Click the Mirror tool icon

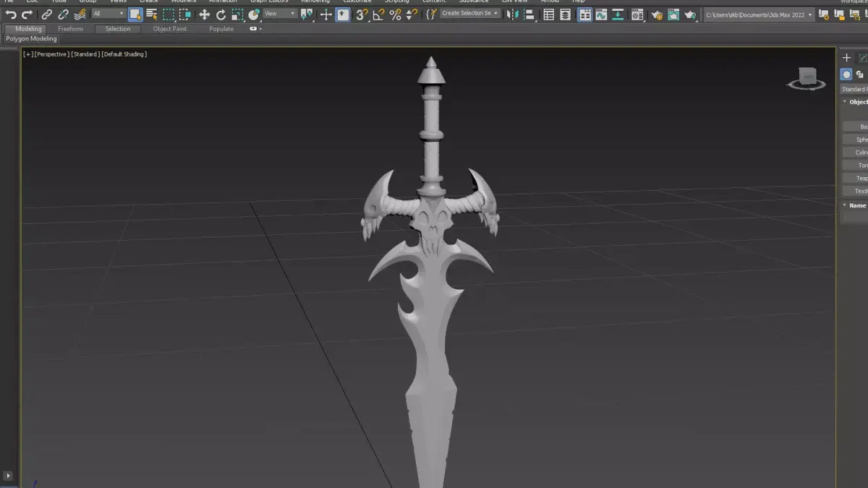tap(514, 14)
